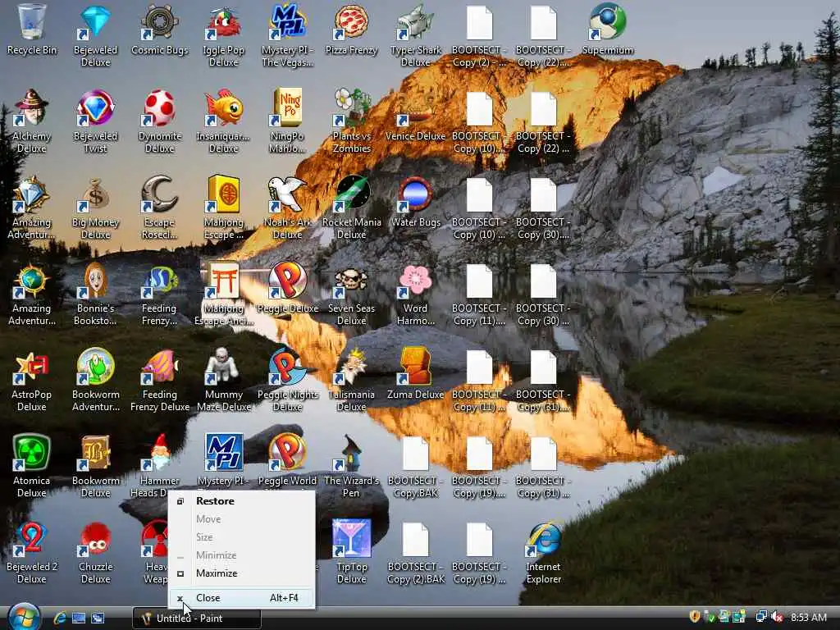Select the Water Bugs shortcut

(416, 202)
